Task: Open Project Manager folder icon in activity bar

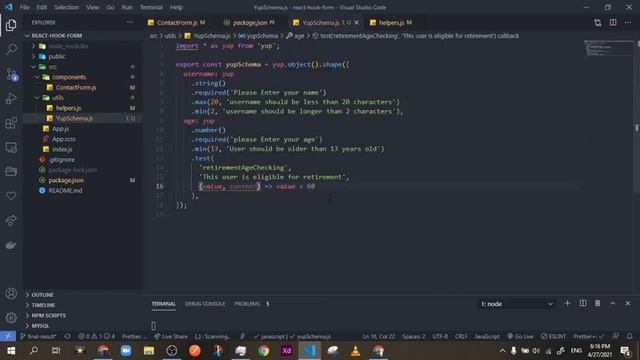Action: 11,171
